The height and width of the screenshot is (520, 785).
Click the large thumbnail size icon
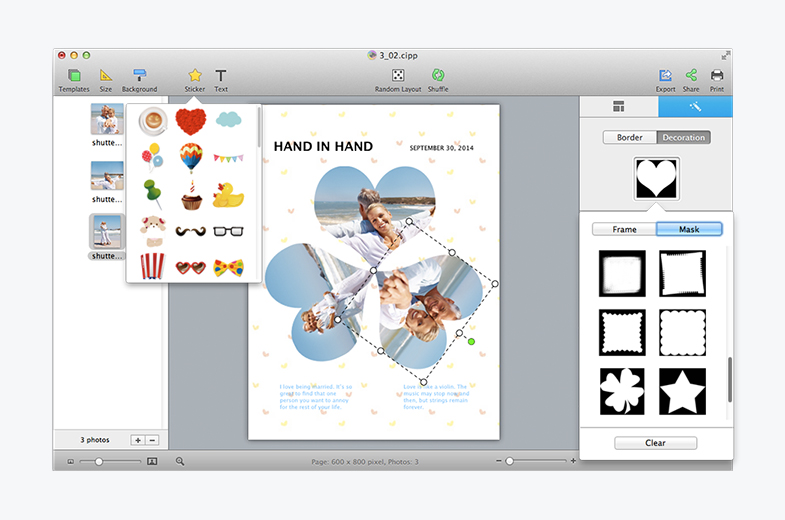pos(152,461)
